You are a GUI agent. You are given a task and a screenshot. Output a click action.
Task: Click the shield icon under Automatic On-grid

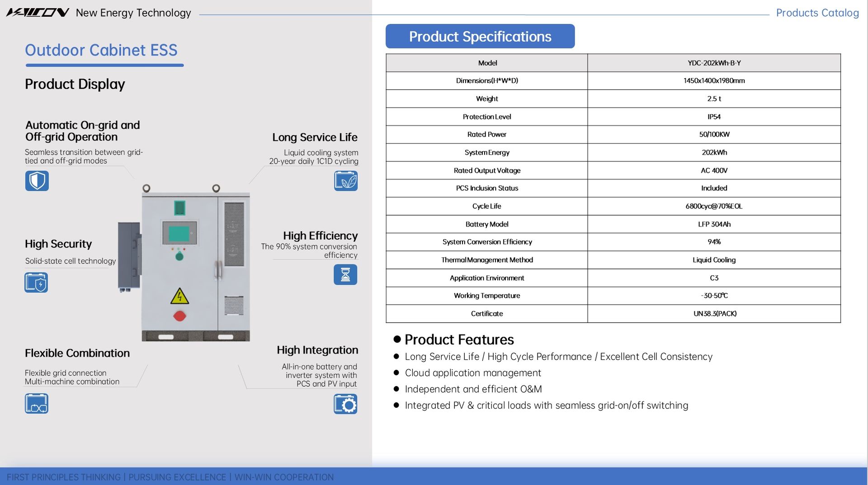37,181
